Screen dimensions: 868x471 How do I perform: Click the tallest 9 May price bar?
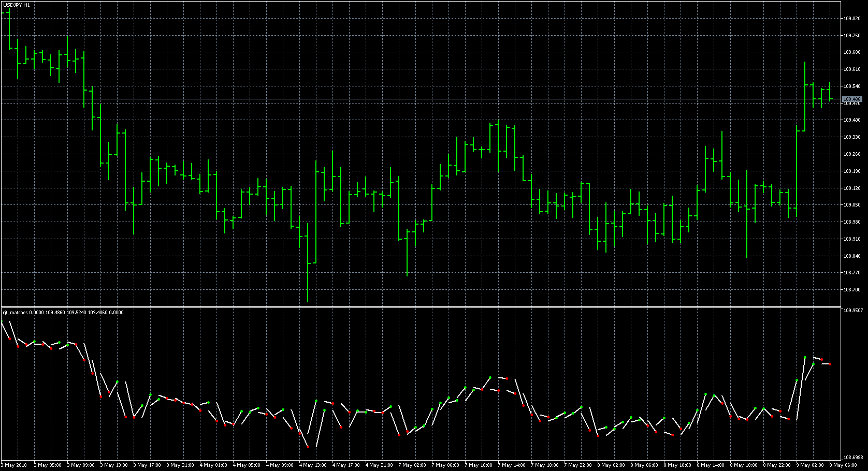805,96
